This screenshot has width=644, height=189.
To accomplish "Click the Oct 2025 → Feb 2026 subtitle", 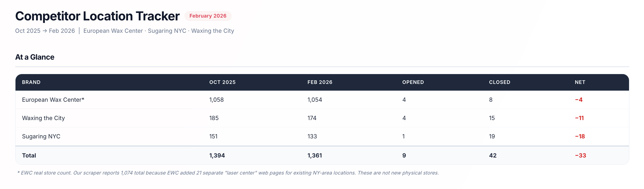I will 45,31.
